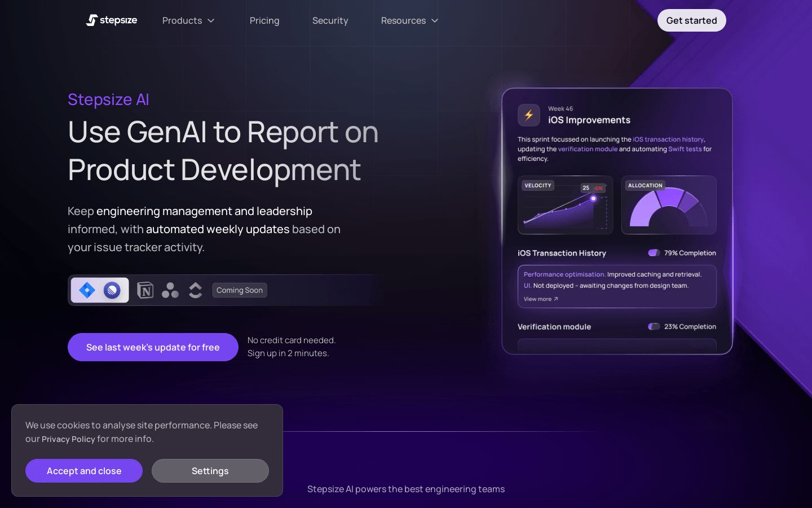Click the ALLOCATION chart label

coord(645,185)
